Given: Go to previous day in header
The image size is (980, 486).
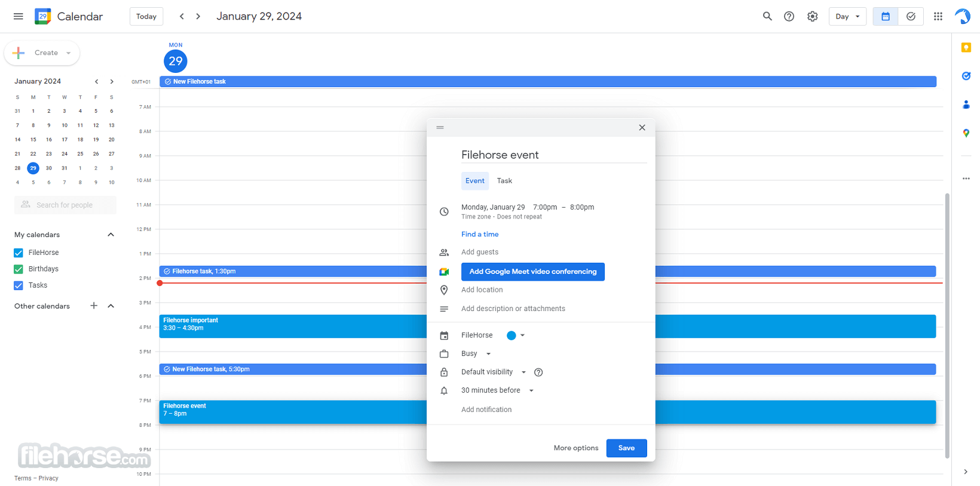Looking at the screenshot, I should [182, 16].
